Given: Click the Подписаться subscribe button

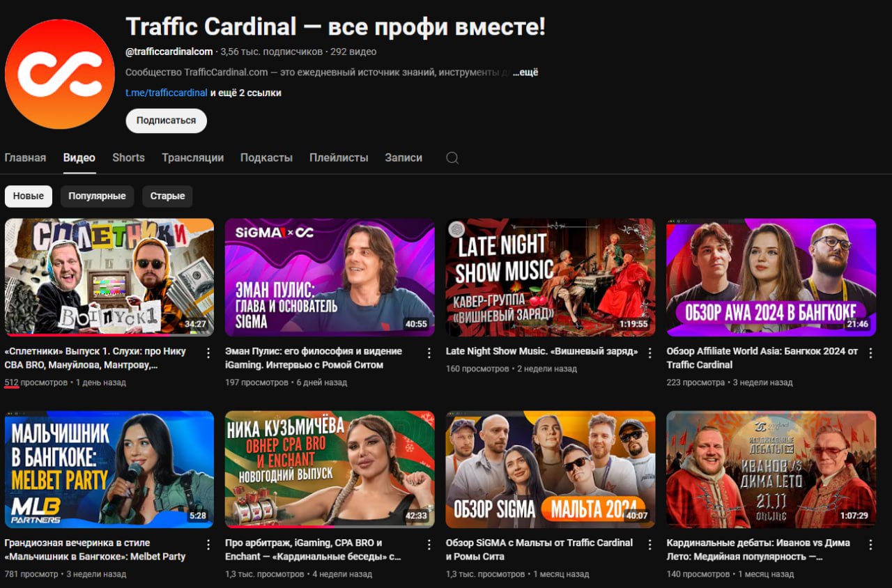Looking at the screenshot, I should click(166, 121).
